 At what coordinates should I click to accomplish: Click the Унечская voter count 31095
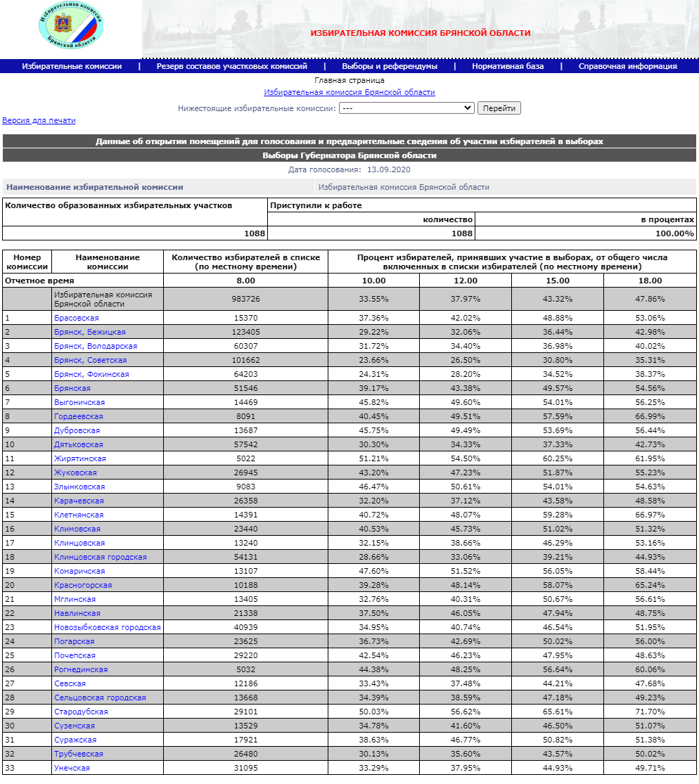[245, 768]
